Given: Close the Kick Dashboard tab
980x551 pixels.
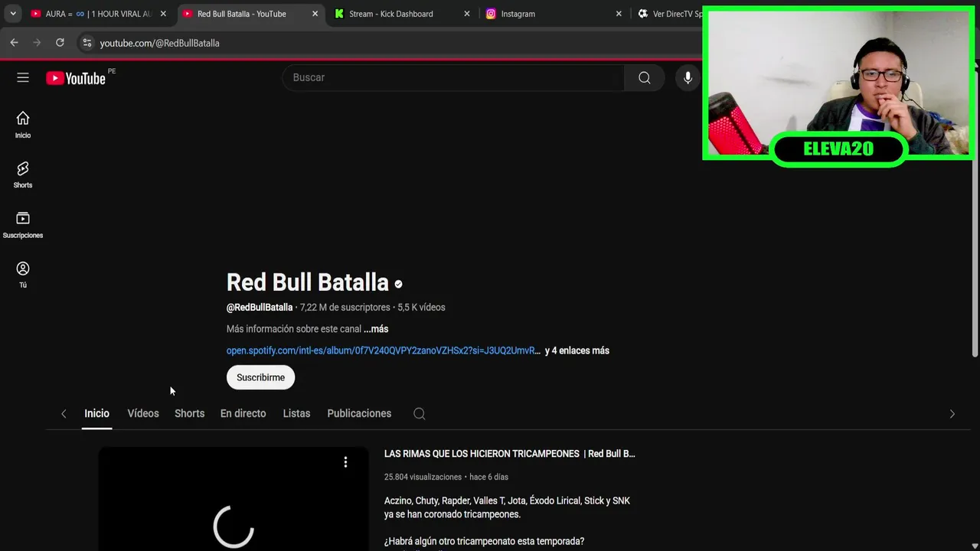Looking at the screenshot, I should point(467,14).
